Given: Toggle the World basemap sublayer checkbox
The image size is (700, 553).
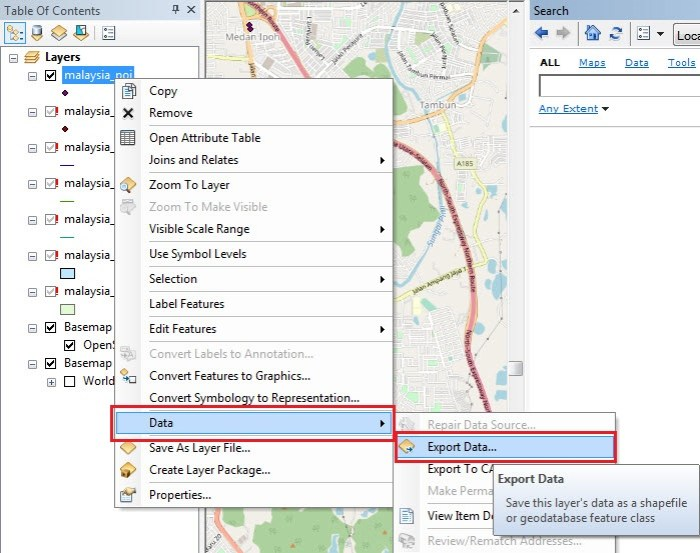Looking at the screenshot, I should coord(70,381).
